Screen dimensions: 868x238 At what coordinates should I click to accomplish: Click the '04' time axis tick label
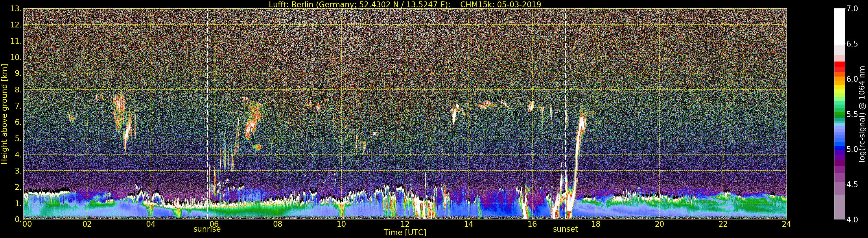click(151, 224)
